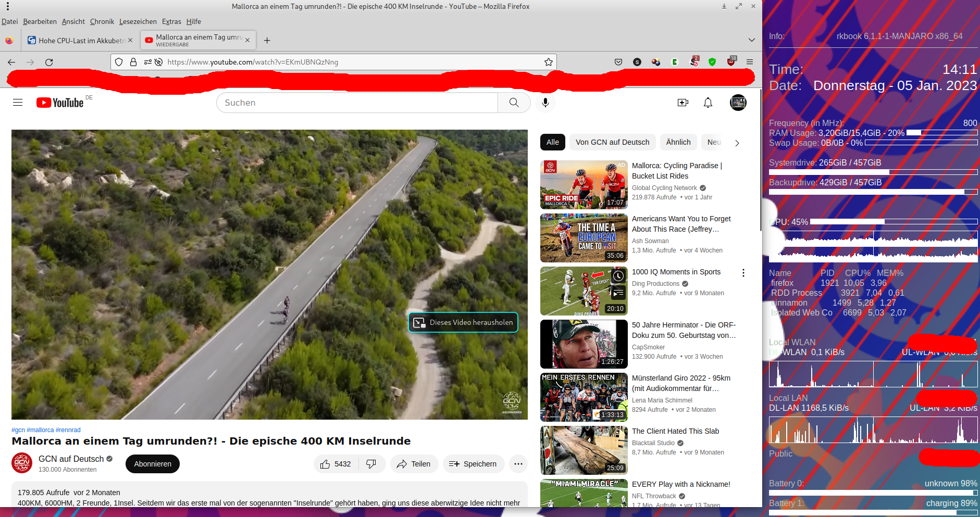Open the Extras menu
The width and height of the screenshot is (980, 517).
pyautogui.click(x=171, y=21)
